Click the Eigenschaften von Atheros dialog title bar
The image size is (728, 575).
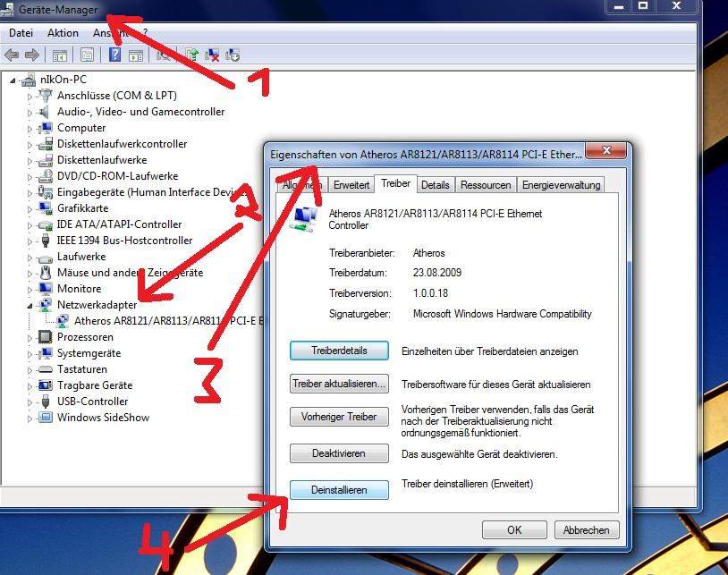coord(427,154)
